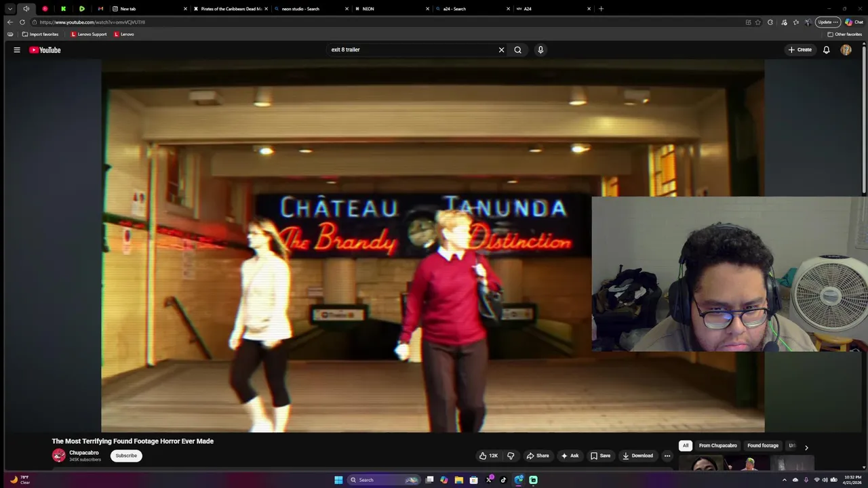868x488 pixels.
Task: Switch to the New tab tab
Action: click(x=148, y=9)
